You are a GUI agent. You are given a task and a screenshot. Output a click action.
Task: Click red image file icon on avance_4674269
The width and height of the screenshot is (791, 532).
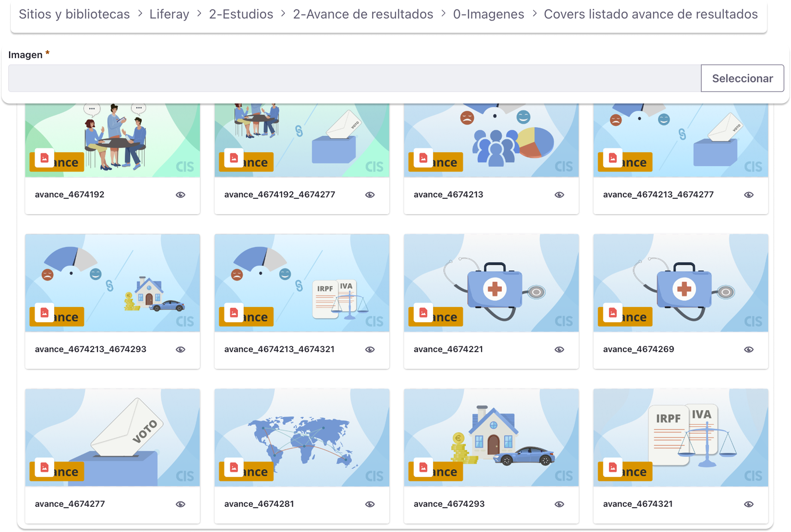[612, 313]
